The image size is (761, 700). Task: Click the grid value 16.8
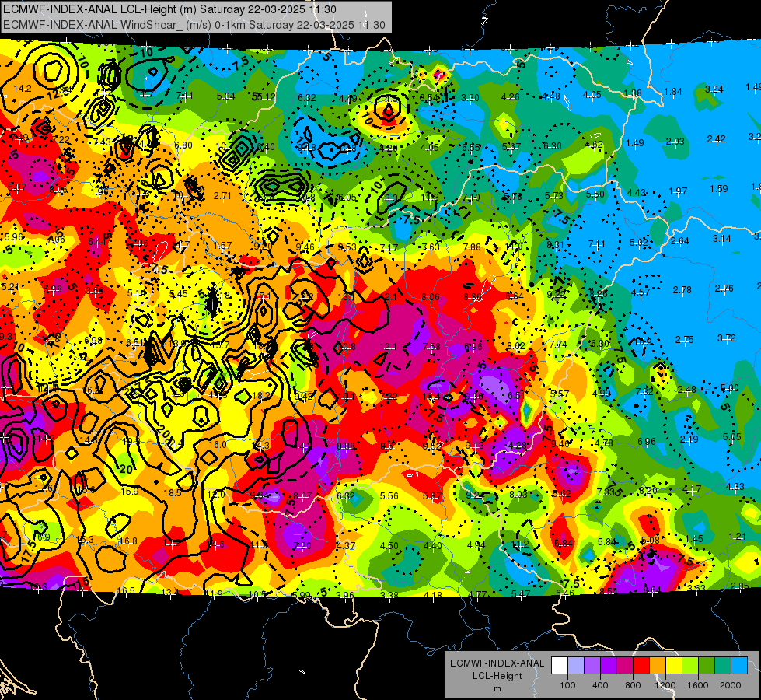point(128,541)
